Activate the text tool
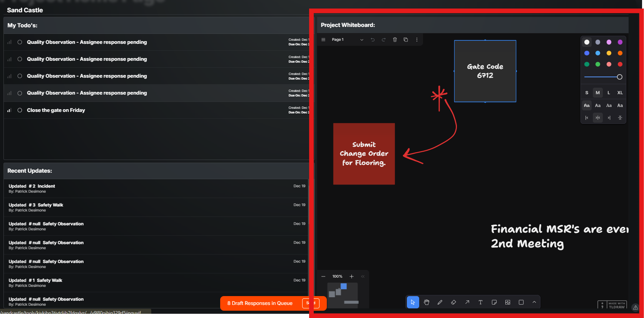 coord(480,302)
